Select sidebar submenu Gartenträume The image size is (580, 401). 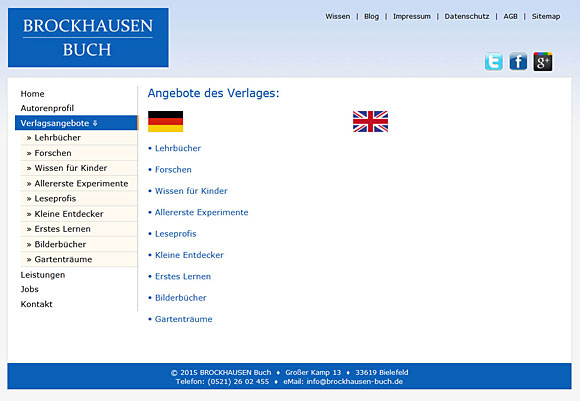tap(79, 259)
